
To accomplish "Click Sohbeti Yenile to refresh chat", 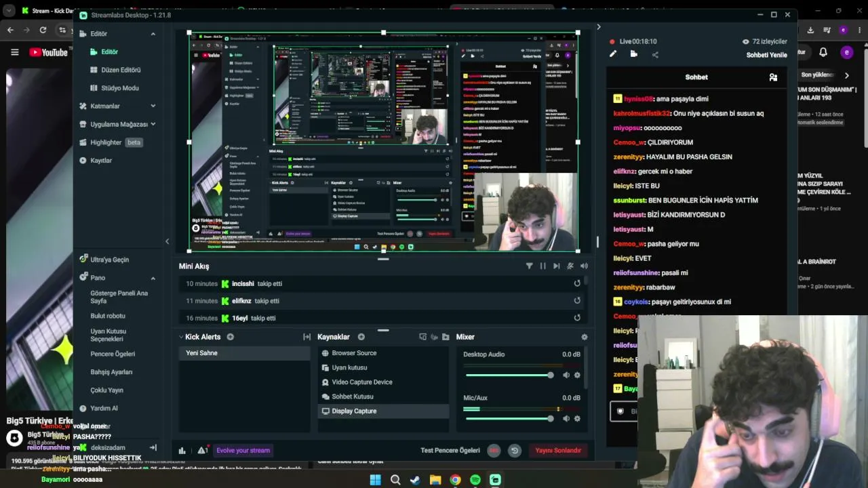I will click(x=767, y=55).
